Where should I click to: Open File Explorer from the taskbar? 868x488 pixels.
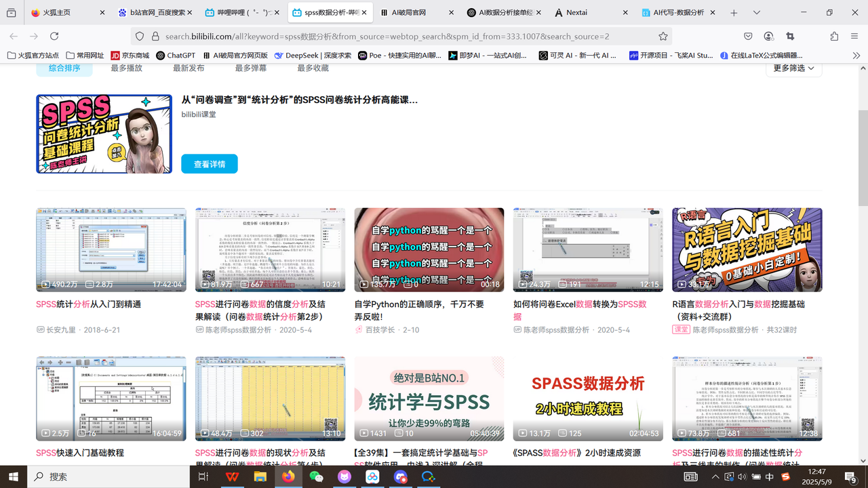click(x=260, y=476)
